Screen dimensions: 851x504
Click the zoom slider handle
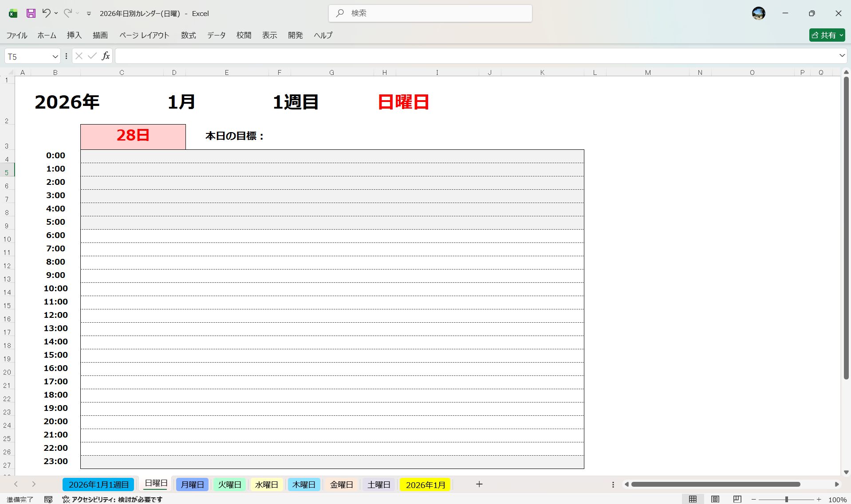pos(786,500)
